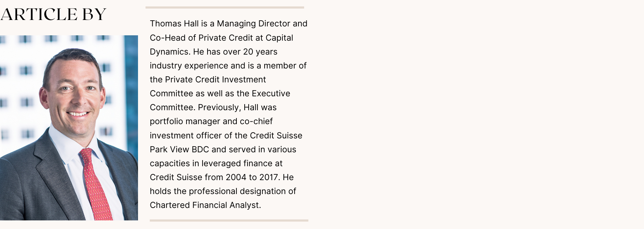644x229 pixels.
Task: Click the words professional designation
Action: 237,191
